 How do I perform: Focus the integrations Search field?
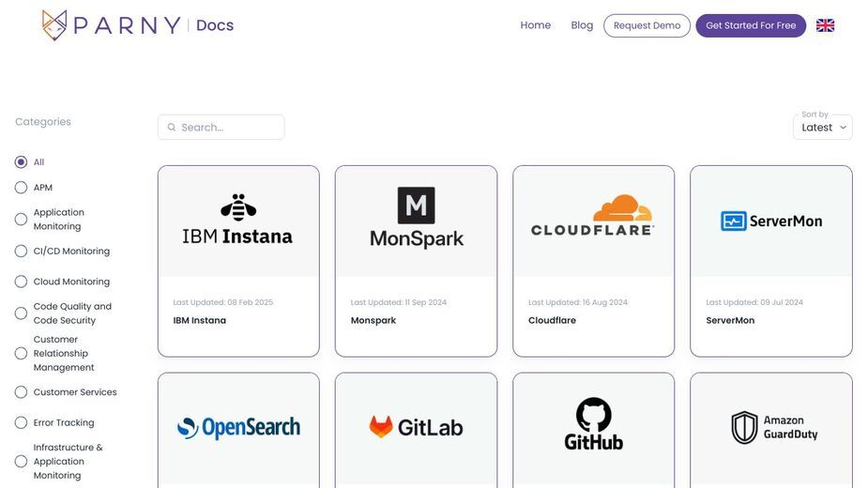221,128
